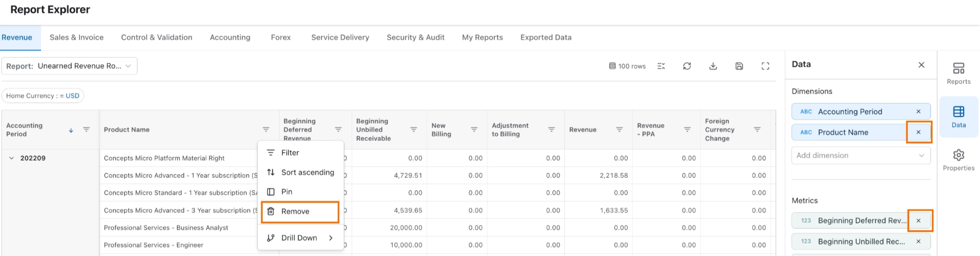
Task: Open Revenue column filter menu
Action: coord(619,129)
